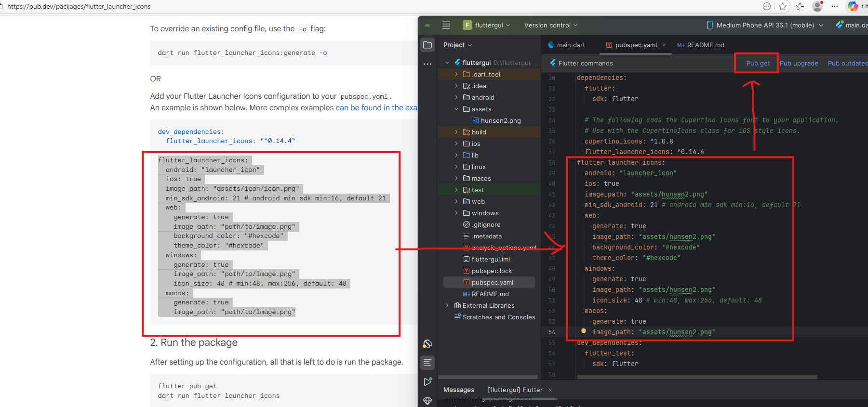Click the yellow lightbulb quick-fix icon
The width and height of the screenshot is (868, 407).
pos(584,332)
